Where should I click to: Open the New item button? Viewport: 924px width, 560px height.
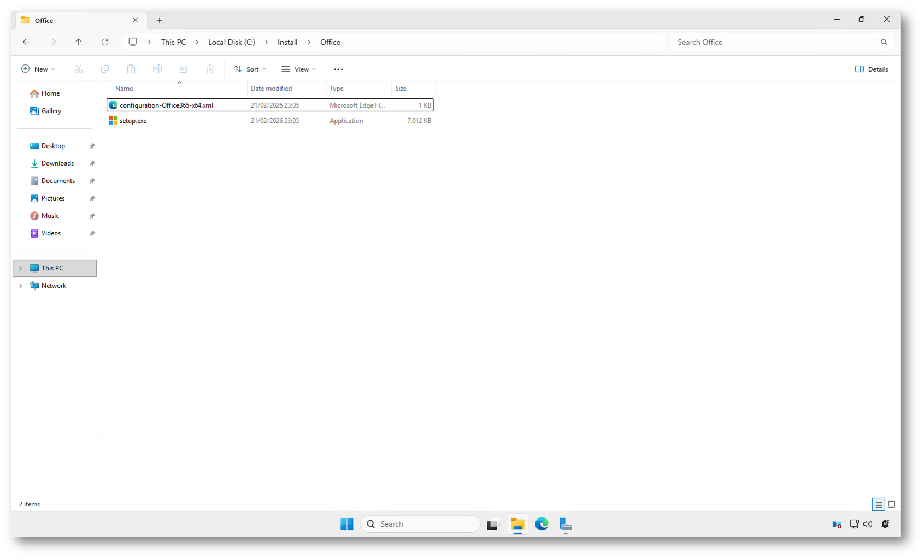[38, 69]
